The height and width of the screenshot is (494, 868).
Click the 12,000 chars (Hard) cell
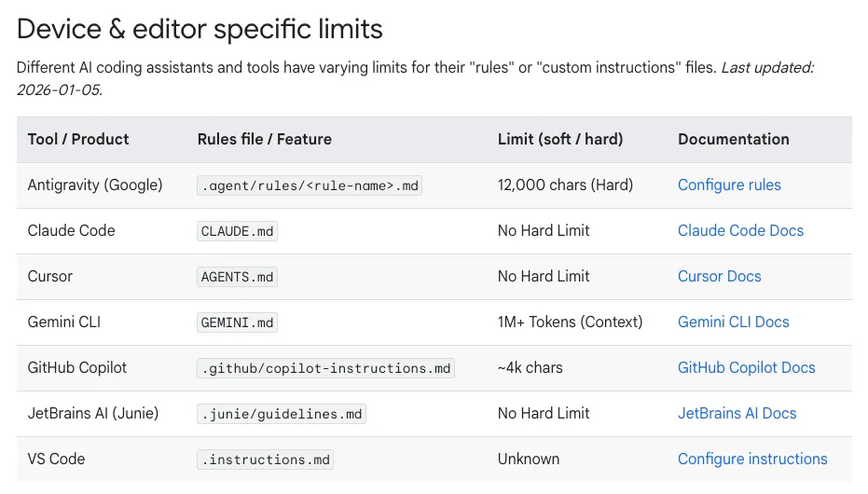(x=565, y=185)
